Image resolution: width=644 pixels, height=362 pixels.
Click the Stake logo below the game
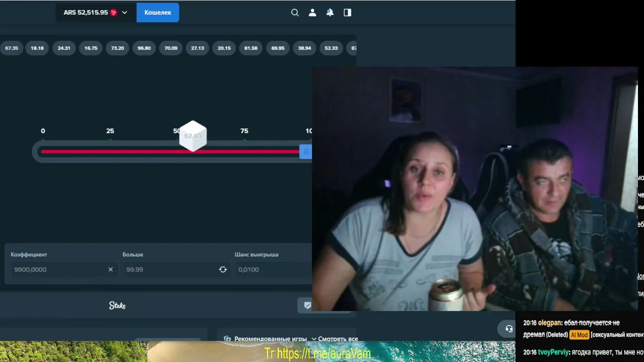click(117, 305)
